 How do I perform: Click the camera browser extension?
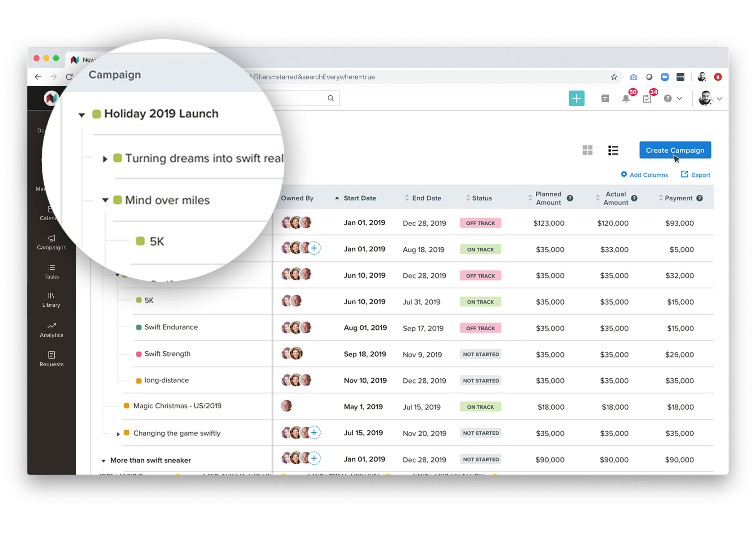point(634,77)
